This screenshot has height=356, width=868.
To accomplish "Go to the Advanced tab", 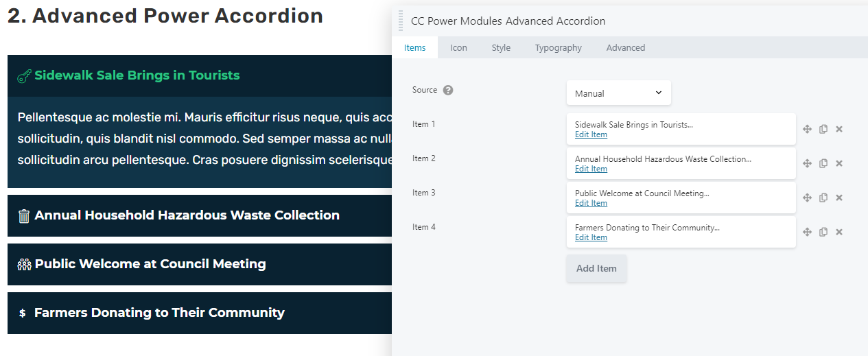I will click(626, 47).
